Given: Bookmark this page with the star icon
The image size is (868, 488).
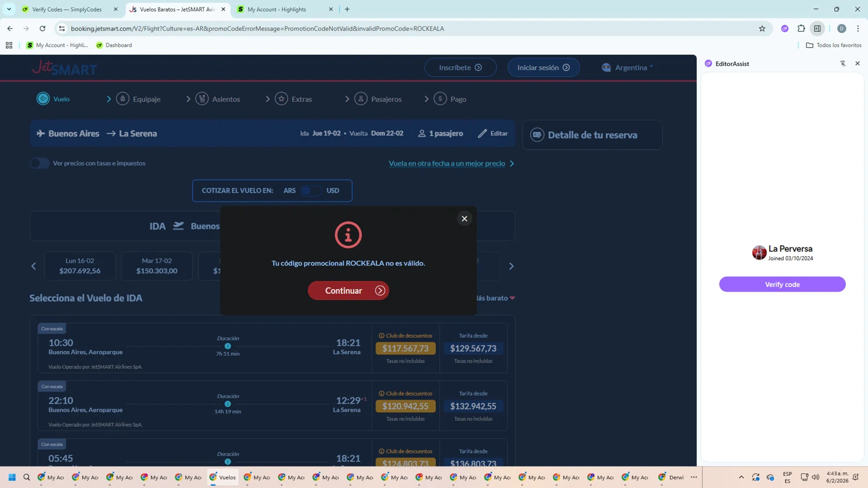Looking at the screenshot, I should tap(762, 28).
